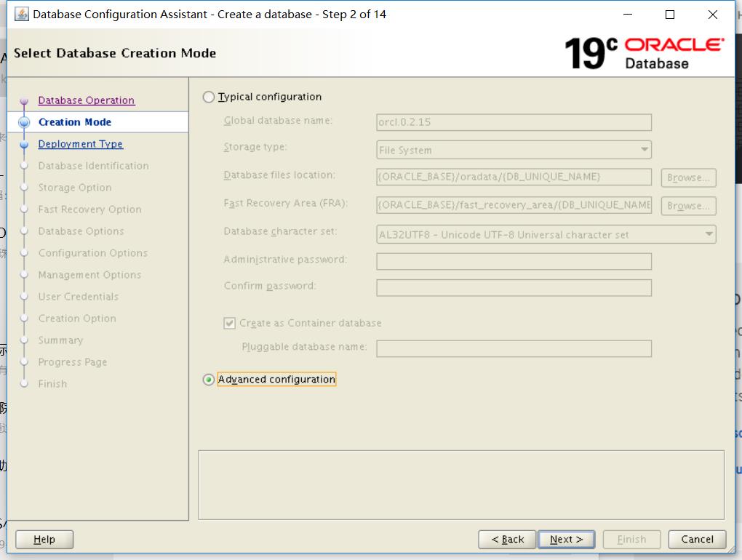Image resolution: width=742 pixels, height=560 pixels.
Task: Click Next to continue the wizard
Action: pos(567,539)
